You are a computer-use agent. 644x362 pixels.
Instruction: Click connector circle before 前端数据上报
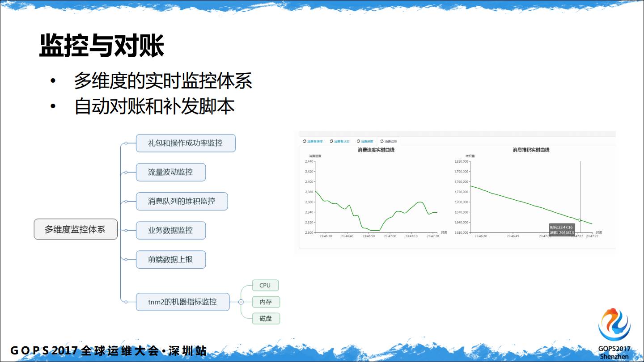[126, 259]
